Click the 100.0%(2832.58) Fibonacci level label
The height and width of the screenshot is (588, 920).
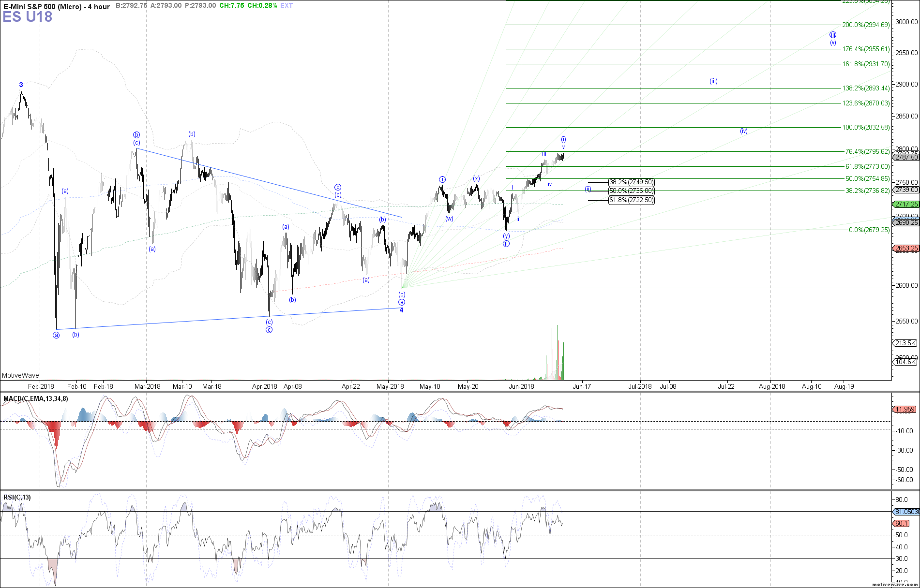click(x=865, y=127)
